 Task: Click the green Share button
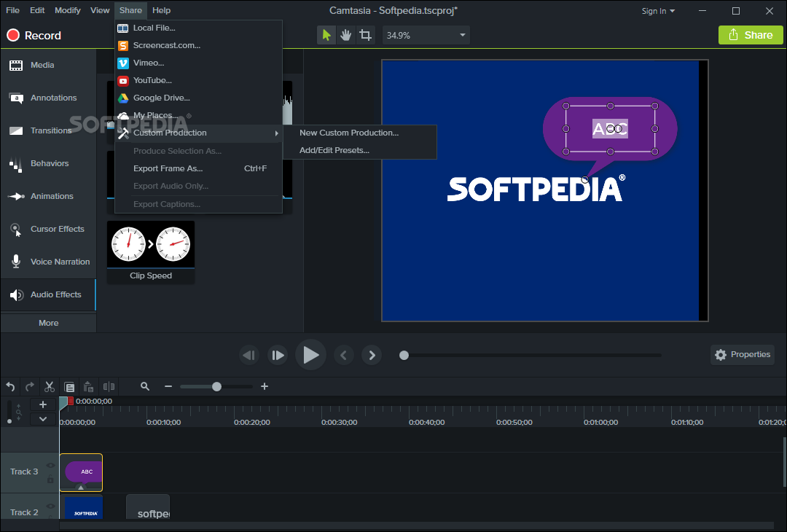pos(751,35)
